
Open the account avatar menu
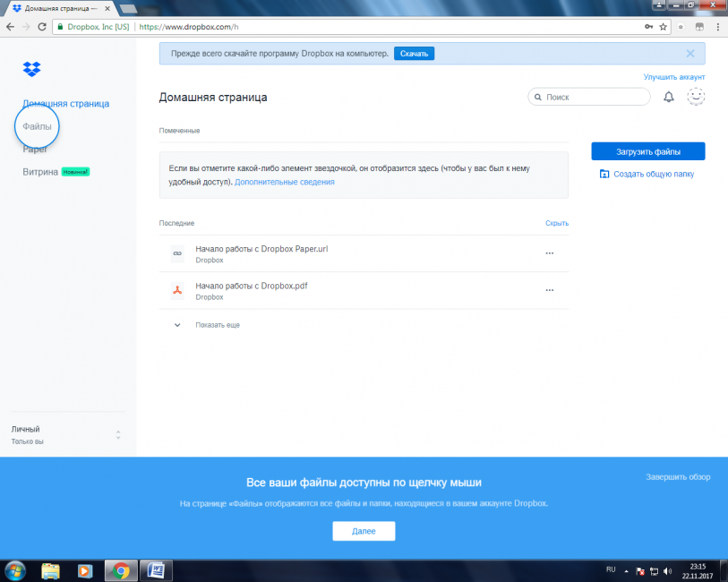point(696,97)
